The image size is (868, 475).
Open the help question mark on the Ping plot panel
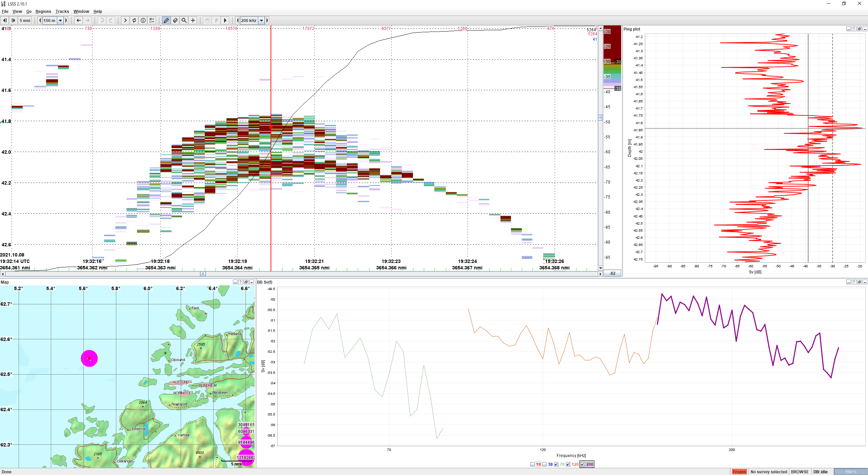pos(854,29)
